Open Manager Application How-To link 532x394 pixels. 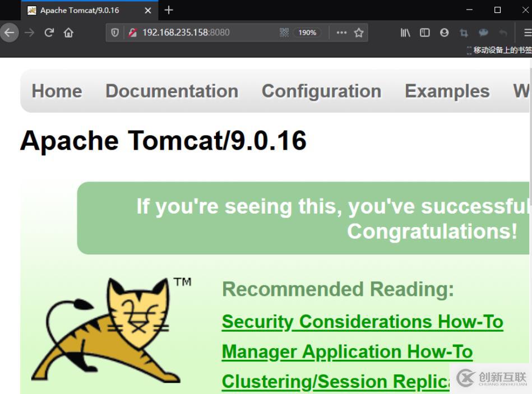[x=347, y=351]
